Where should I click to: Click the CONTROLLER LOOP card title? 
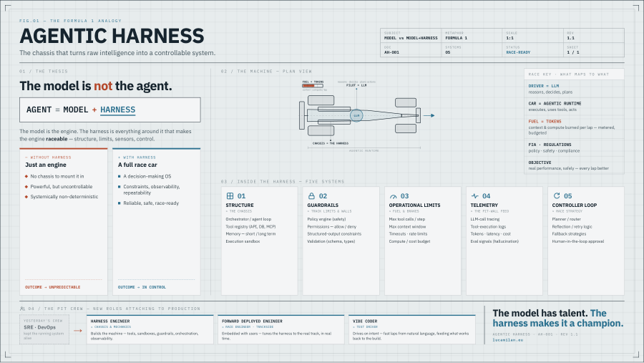(574, 205)
